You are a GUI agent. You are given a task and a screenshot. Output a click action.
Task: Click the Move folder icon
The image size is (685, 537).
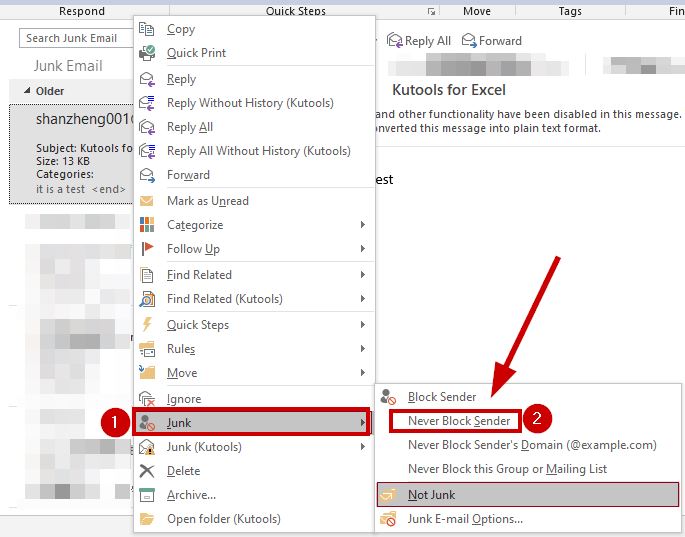pos(147,372)
